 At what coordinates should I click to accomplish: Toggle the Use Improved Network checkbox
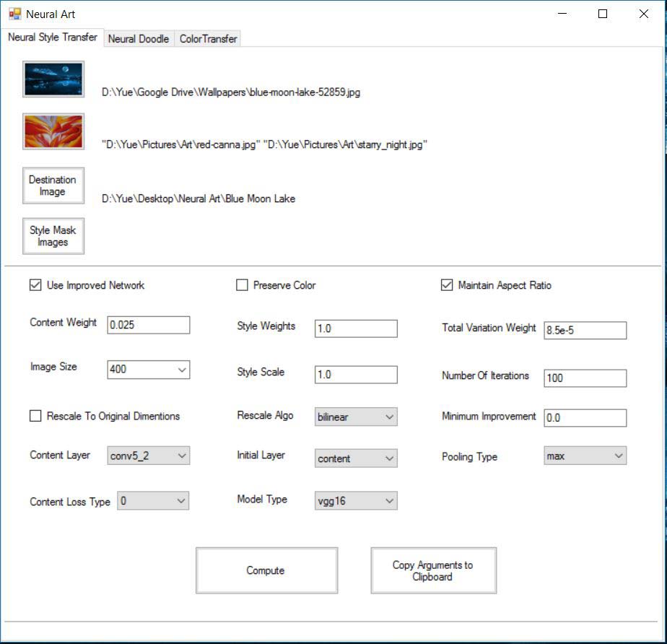tap(35, 285)
